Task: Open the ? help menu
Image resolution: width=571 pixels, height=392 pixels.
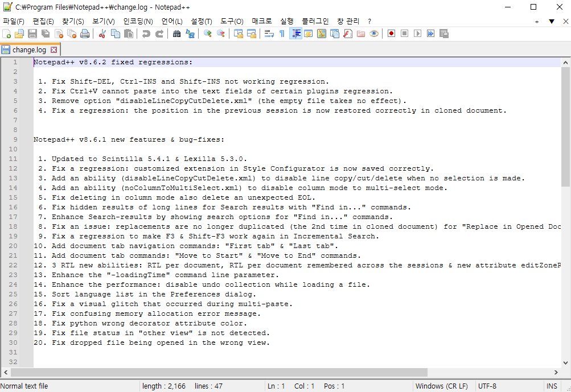Action: [x=369, y=22]
